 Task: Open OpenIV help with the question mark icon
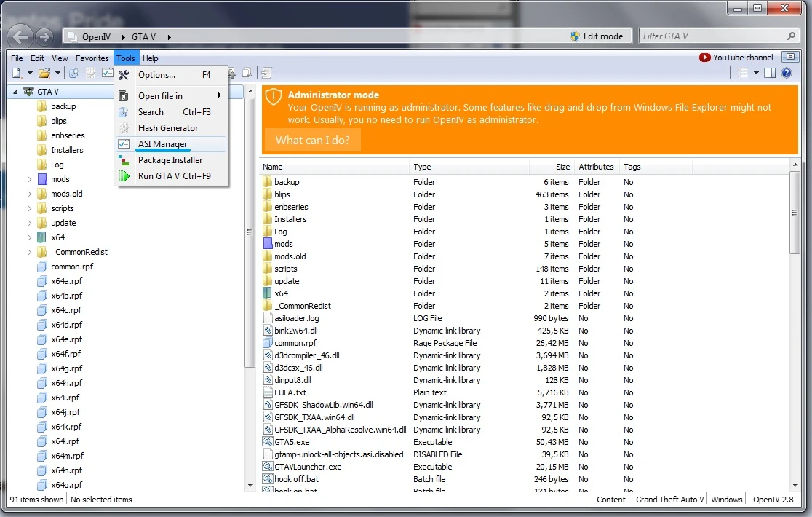coord(787,73)
